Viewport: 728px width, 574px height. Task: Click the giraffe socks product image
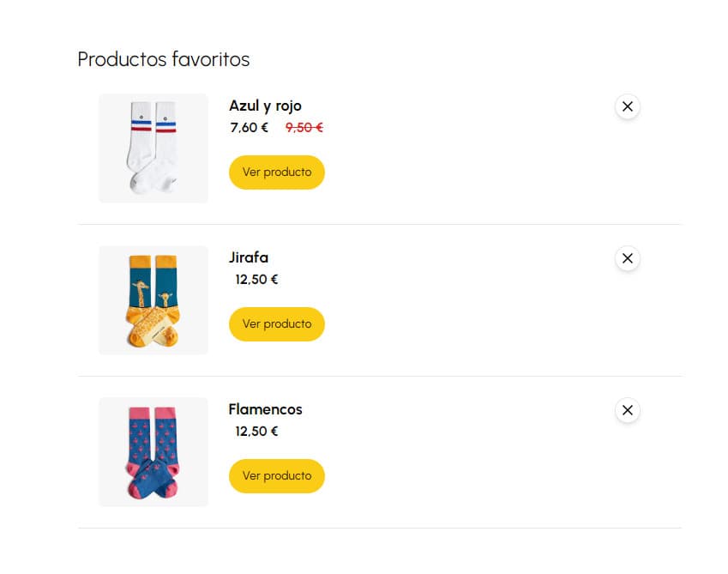click(x=153, y=300)
